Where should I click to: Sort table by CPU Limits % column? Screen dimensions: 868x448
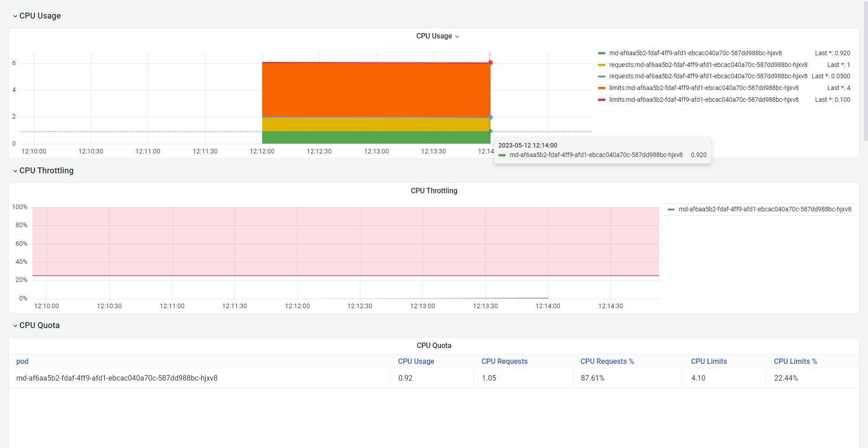(795, 361)
